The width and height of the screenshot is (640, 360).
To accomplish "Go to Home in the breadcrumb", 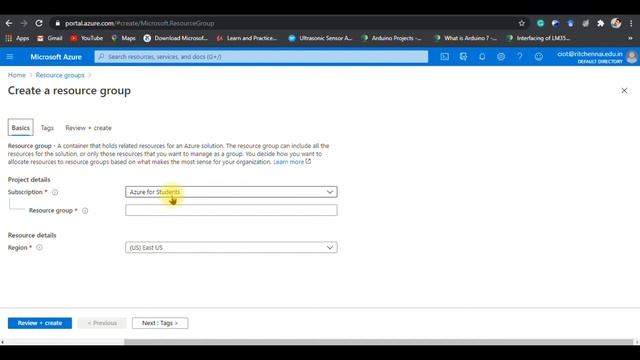I will click(x=17, y=75).
